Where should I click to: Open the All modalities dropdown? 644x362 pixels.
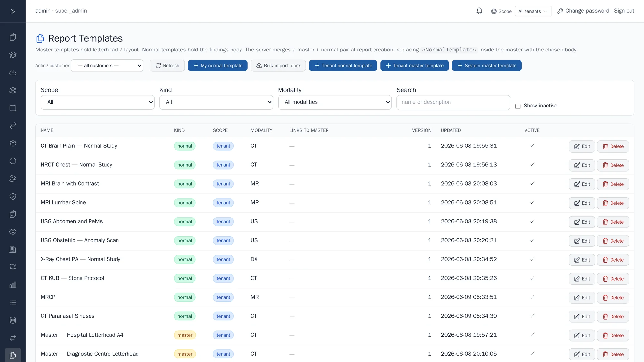(335, 102)
